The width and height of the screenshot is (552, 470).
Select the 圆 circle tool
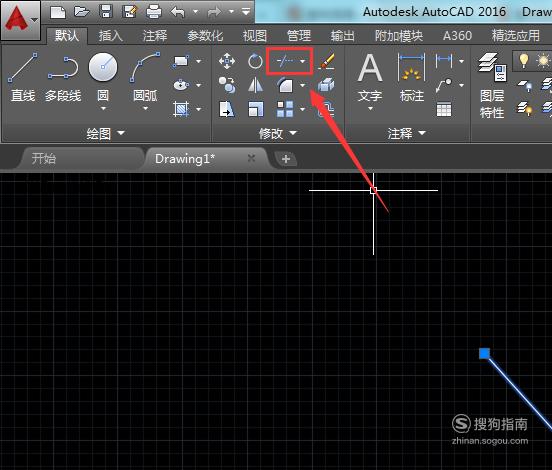tap(103, 76)
